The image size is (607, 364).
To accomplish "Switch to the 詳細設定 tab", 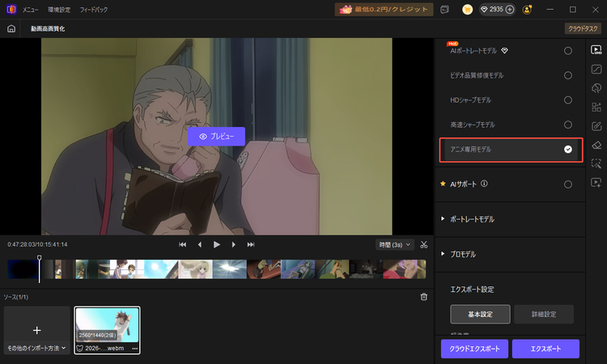I will click(x=544, y=314).
